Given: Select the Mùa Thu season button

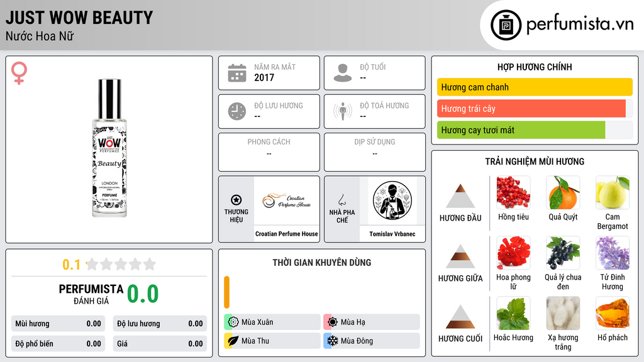Looking at the screenshot, I should click(272, 341).
